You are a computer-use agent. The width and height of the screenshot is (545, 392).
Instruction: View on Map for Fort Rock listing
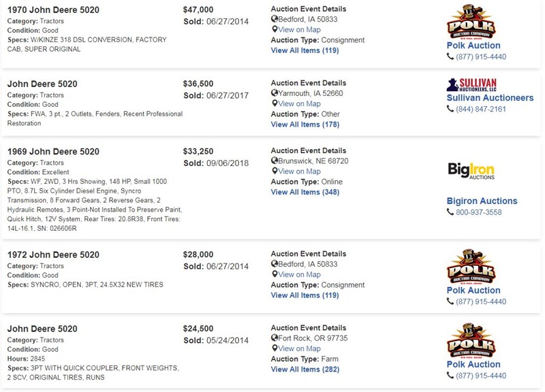[299, 348]
